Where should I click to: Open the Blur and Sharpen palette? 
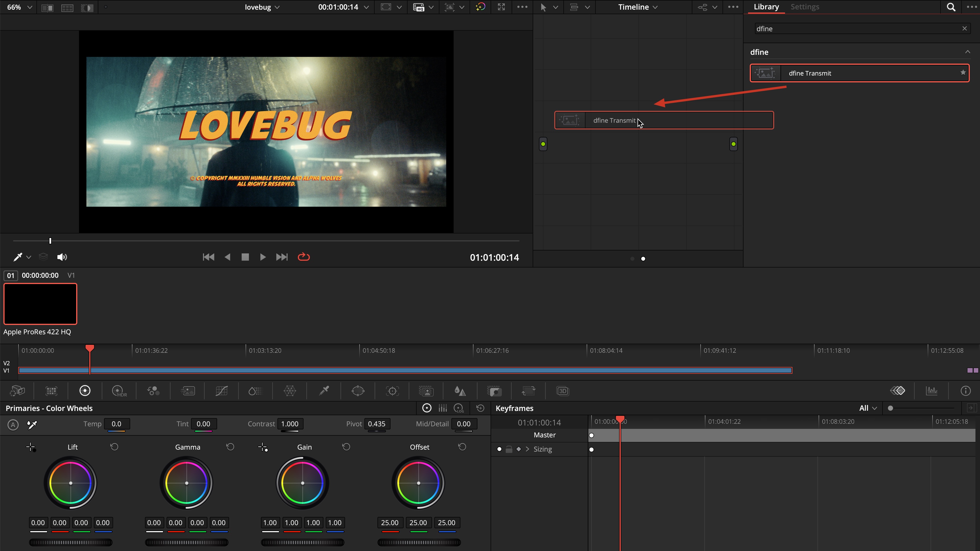pos(460,391)
